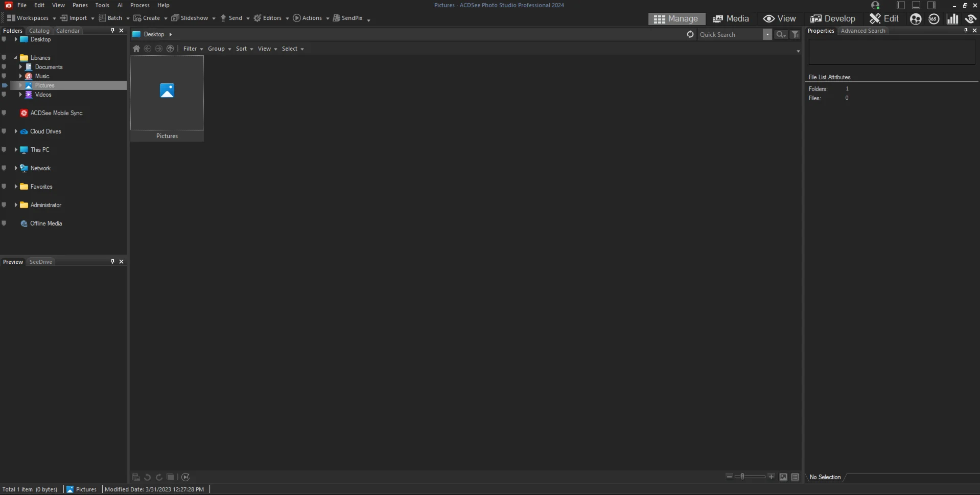Screen dimensions: 980x495
Task: Switch to Media mode
Action: tap(731, 19)
